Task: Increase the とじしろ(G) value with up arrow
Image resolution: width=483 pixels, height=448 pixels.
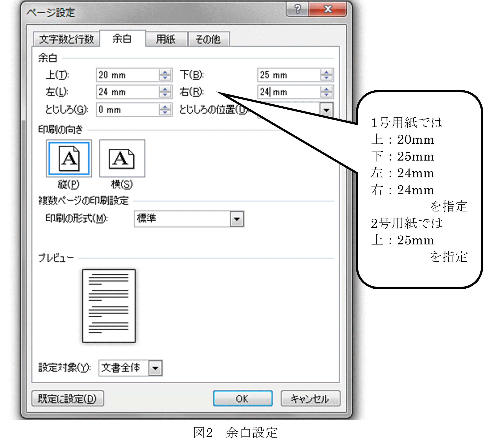Action: tap(165, 107)
